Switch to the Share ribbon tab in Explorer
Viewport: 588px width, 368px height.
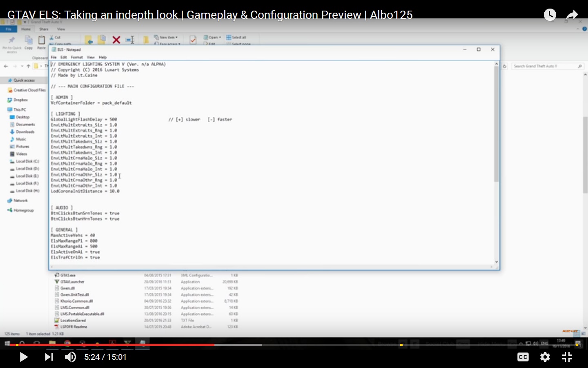point(44,29)
